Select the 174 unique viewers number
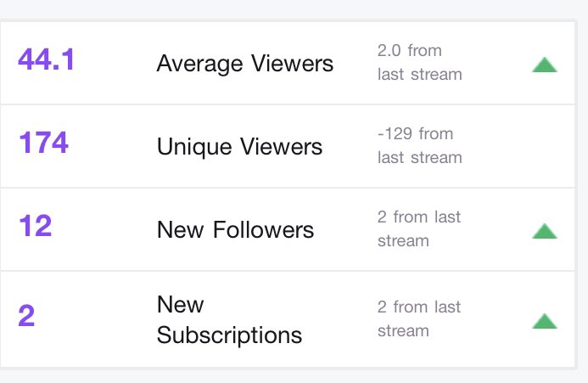588x383 pixels. (43, 143)
